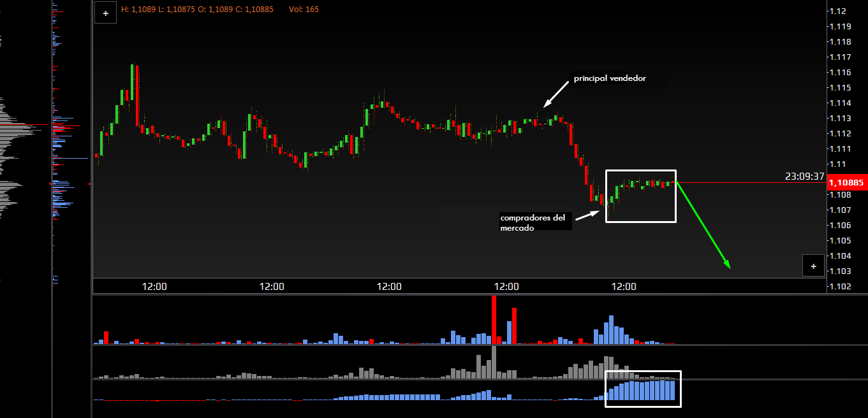Click the 'Vol: 165' volume readout
This screenshot has height=418, width=868.
(x=304, y=10)
